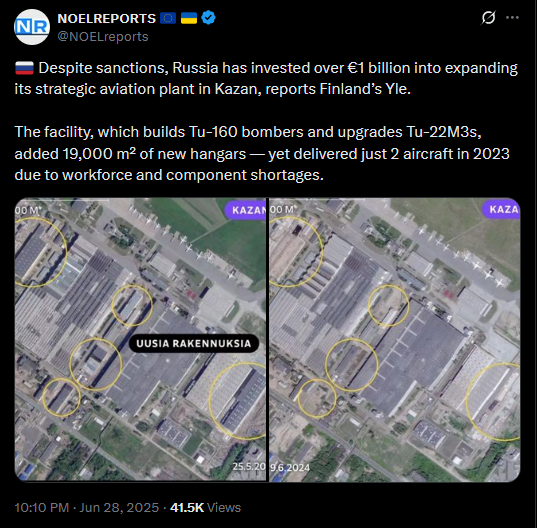This screenshot has height=528, width=537.
Task: Open the NOELREPORTS display name link
Action: point(107,18)
